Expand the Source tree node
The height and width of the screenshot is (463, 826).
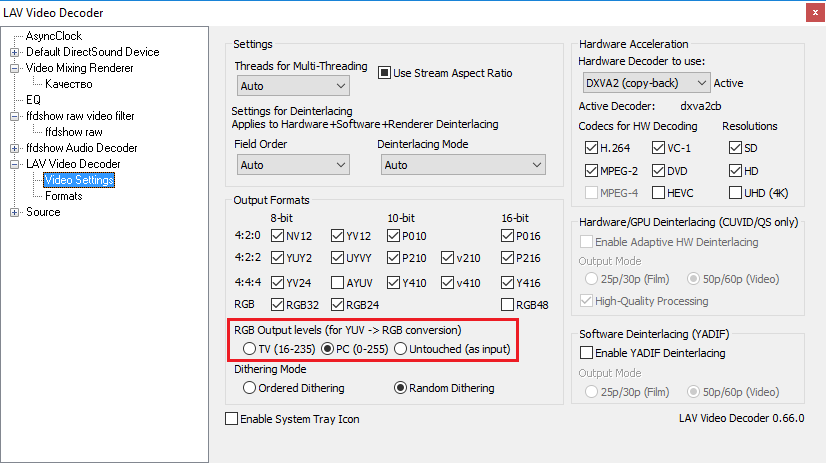click(x=15, y=212)
